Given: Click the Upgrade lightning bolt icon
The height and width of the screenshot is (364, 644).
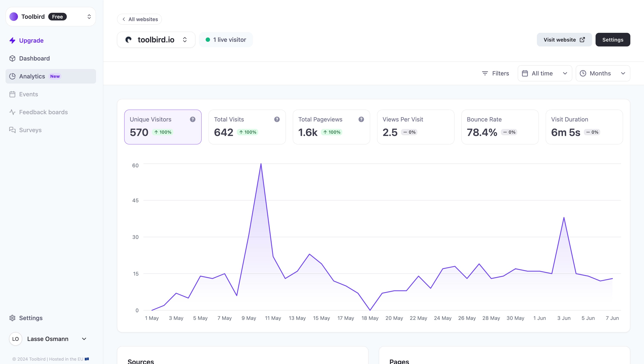Looking at the screenshot, I should point(12,40).
